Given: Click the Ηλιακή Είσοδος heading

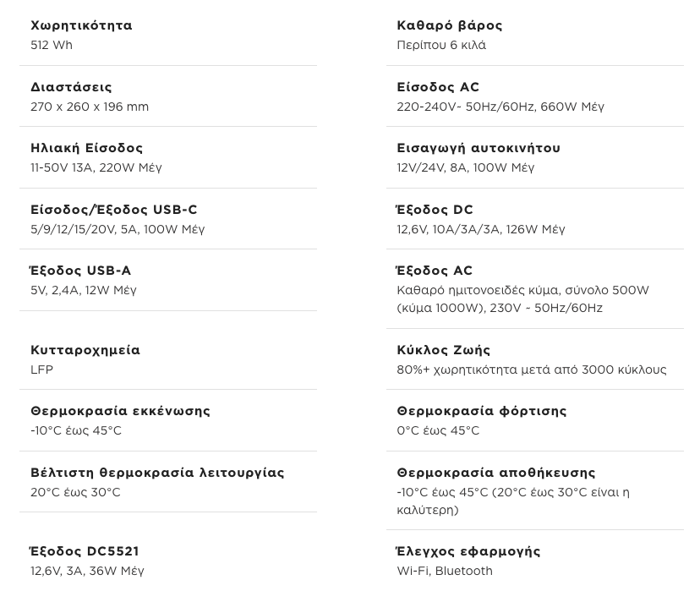Looking at the screenshot, I should pyautogui.click(x=86, y=148).
